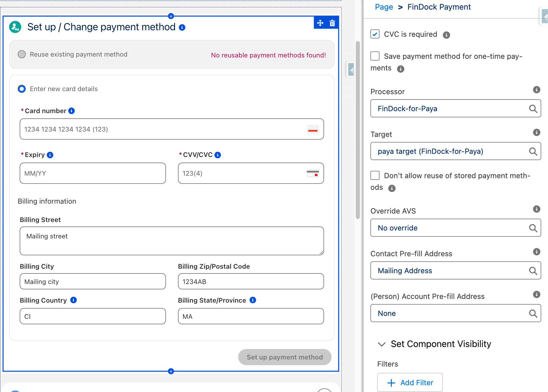
Task: Click the info icon next to Override AVS
Action: (537, 209)
